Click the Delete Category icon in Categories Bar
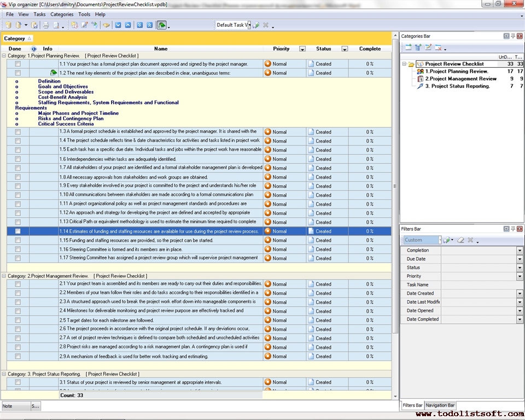Screen dimensions: 525x420 (x=438, y=48)
